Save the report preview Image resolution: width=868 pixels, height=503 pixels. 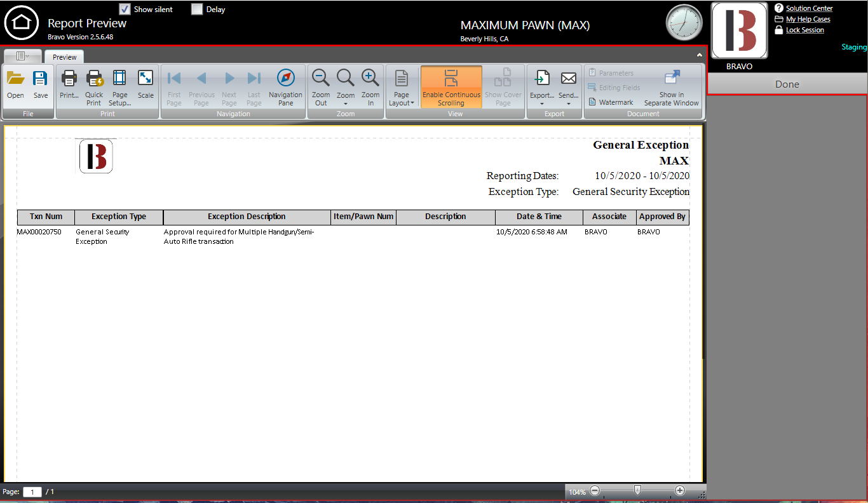pyautogui.click(x=41, y=85)
